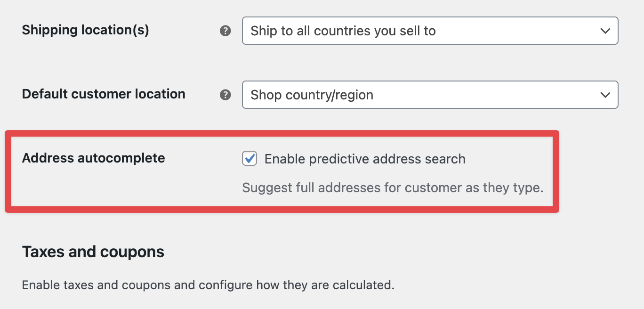The width and height of the screenshot is (644, 309).
Task: Click the help icon beside Shipping location(s)
Action: coord(225,31)
